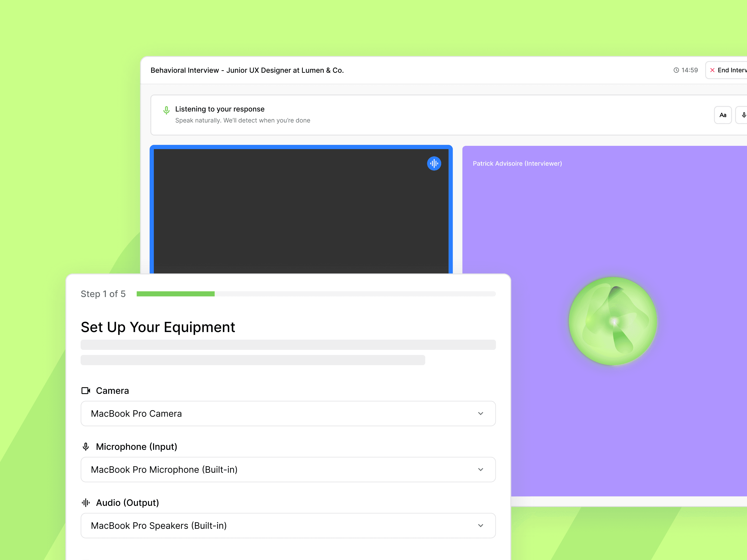Open the MacBook Pro Camera dropdown
The height and width of the screenshot is (560, 747).
tap(288, 413)
